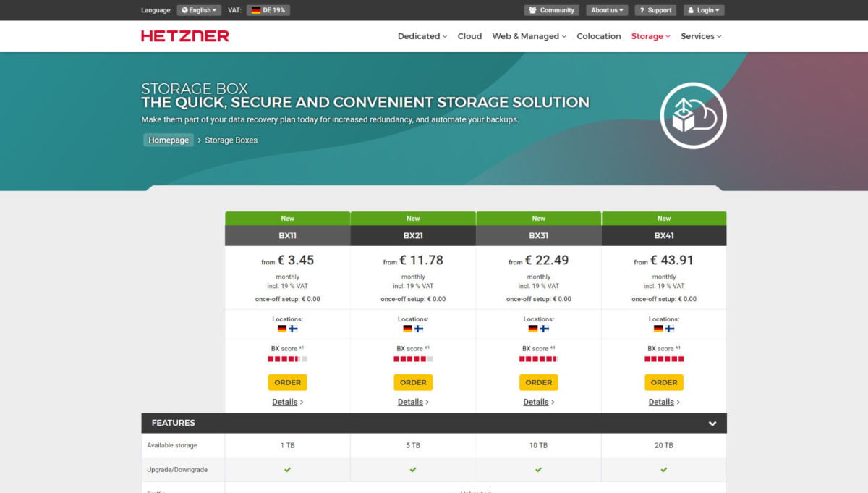The image size is (868, 493).
Task: Click the circular storage box cloud icon
Action: pos(693,116)
